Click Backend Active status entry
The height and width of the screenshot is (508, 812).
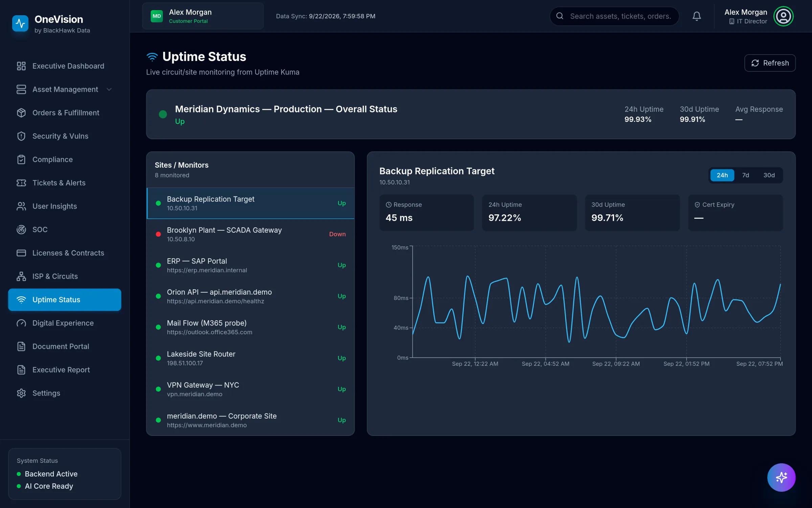point(47,474)
